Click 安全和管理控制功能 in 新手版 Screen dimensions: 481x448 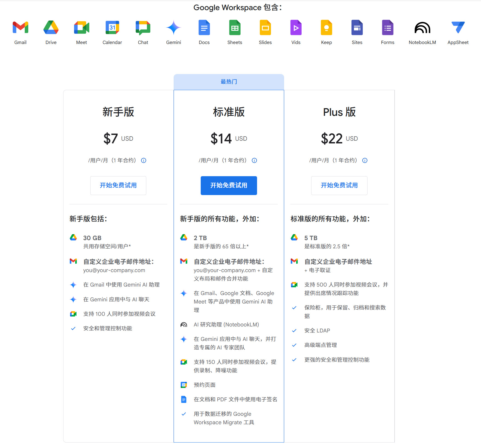tap(108, 328)
